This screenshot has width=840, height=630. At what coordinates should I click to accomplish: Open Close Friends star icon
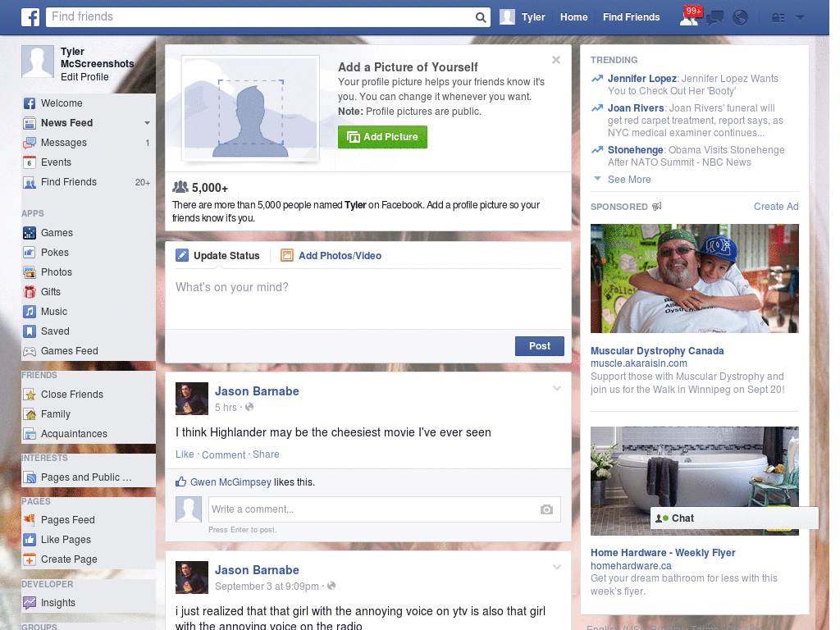(30, 395)
